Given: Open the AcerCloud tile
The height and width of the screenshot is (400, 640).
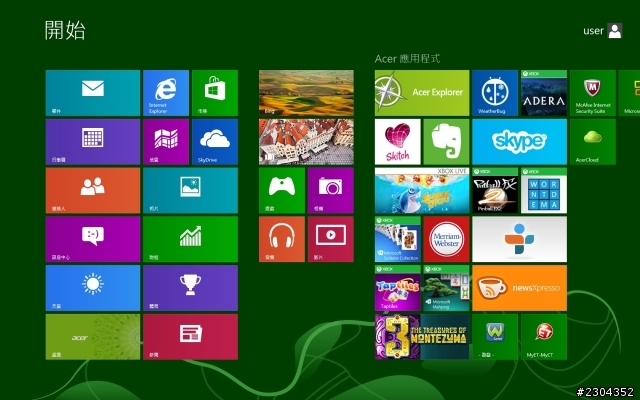Looking at the screenshot, I should pyautogui.click(x=593, y=142).
